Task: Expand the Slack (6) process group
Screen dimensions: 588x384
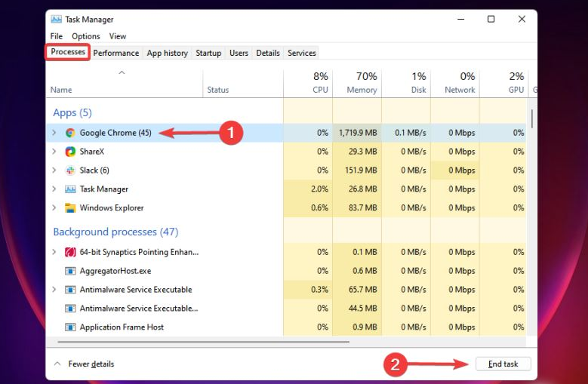Action: pyautogui.click(x=54, y=170)
